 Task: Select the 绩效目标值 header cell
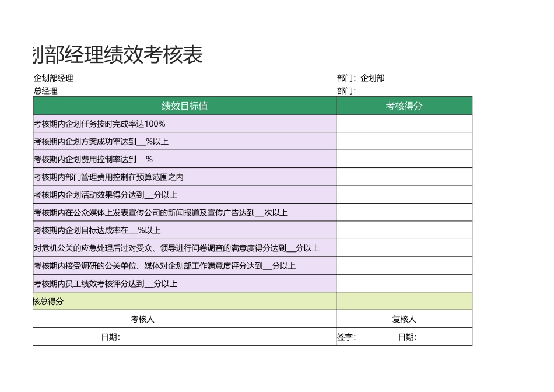coord(184,106)
